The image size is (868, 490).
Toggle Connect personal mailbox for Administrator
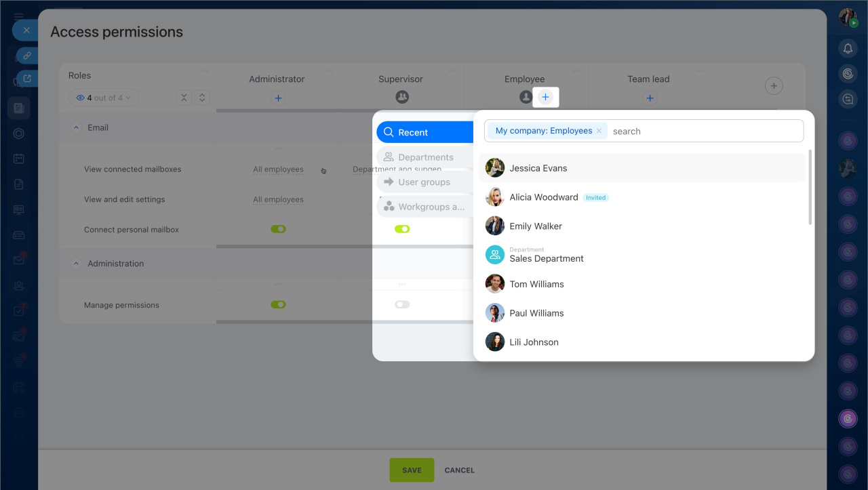click(278, 230)
